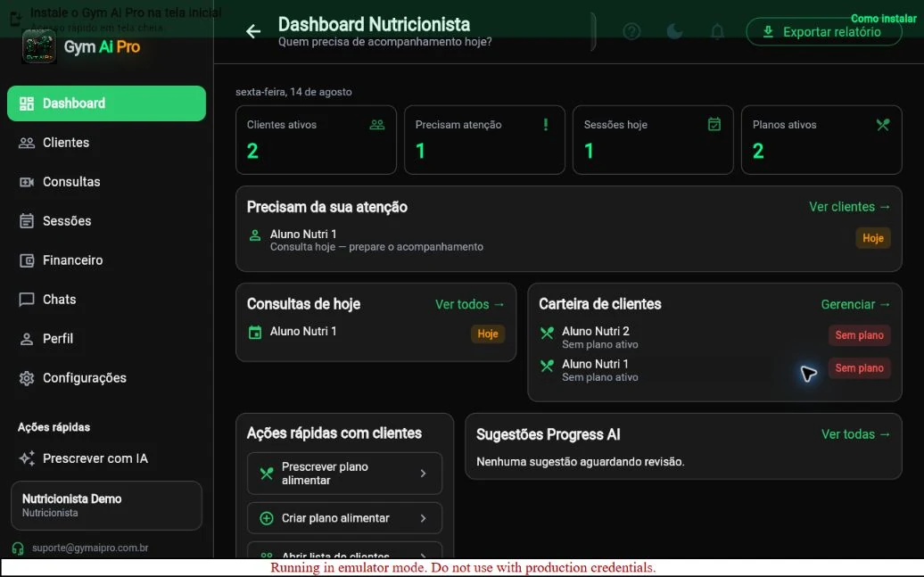The height and width of the screenshot is (577, 924).
Task: Click Prescrever com IA sparkle icon
Action: pos(27,458)
